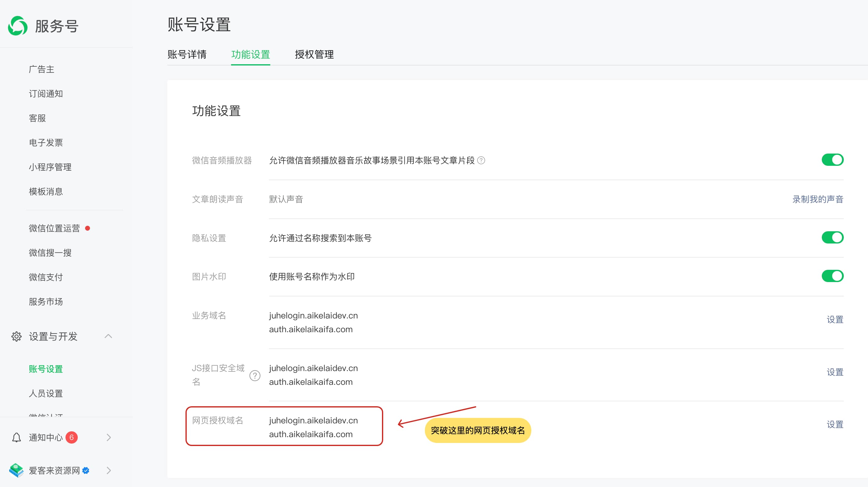Open 客服 in the sidebar
The height and width of the screenshot is (487, 868).
(x=37, y=118)
